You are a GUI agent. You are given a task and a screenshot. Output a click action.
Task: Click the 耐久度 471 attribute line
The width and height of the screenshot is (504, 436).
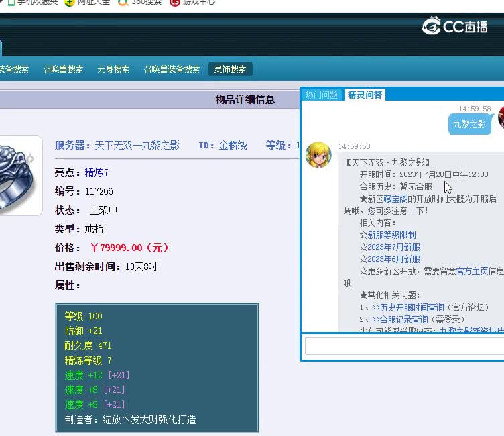click(88, 345)
